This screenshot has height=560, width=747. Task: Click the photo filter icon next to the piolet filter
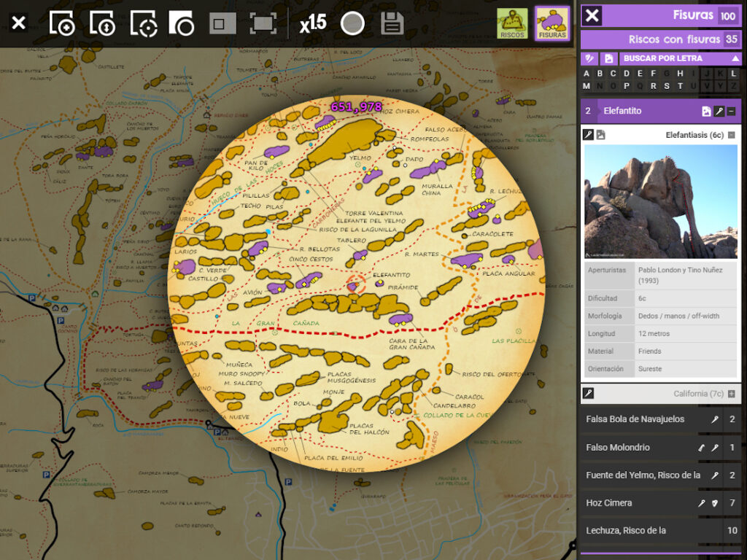pos(609,58)
